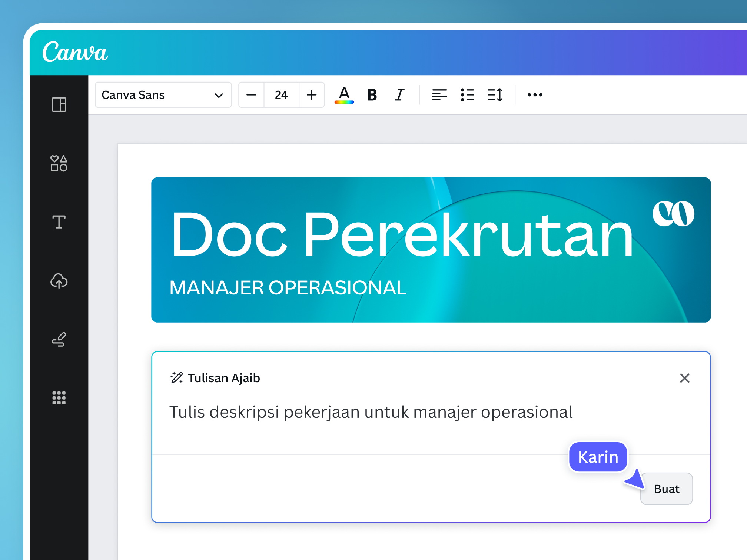Open the text color picker
This screenshot has width=747, height=560.
click(x=344, y=95)
